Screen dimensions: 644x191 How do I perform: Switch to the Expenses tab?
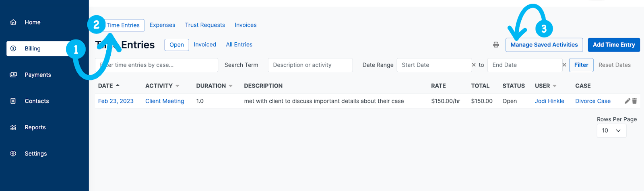pyautogui.click(x=162, y=25)
